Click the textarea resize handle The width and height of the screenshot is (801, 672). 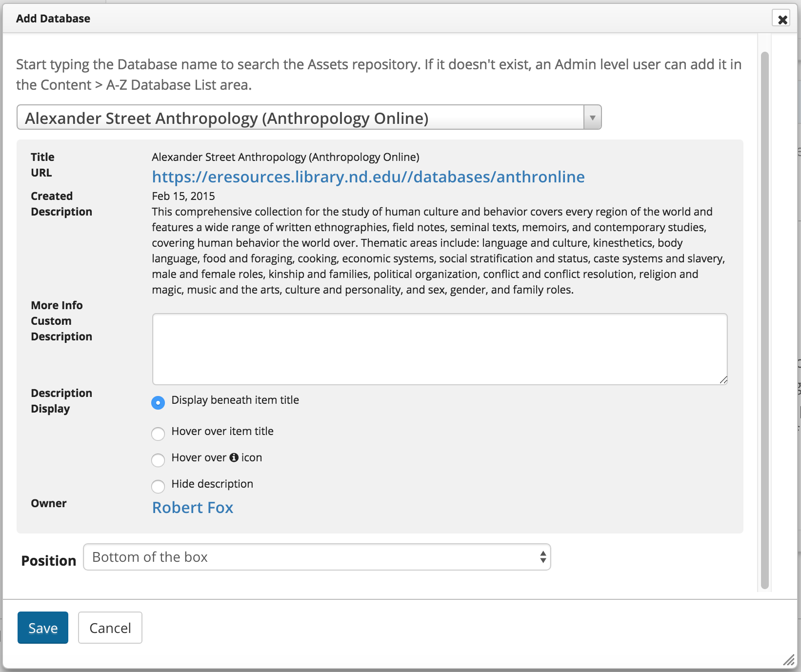coord(723,380)
